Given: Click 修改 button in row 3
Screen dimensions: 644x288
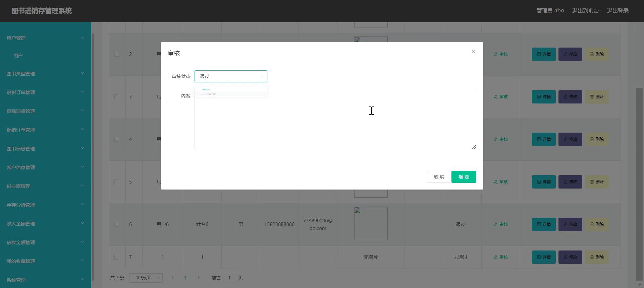Looking at the screenshot, I should click(570, 97).
